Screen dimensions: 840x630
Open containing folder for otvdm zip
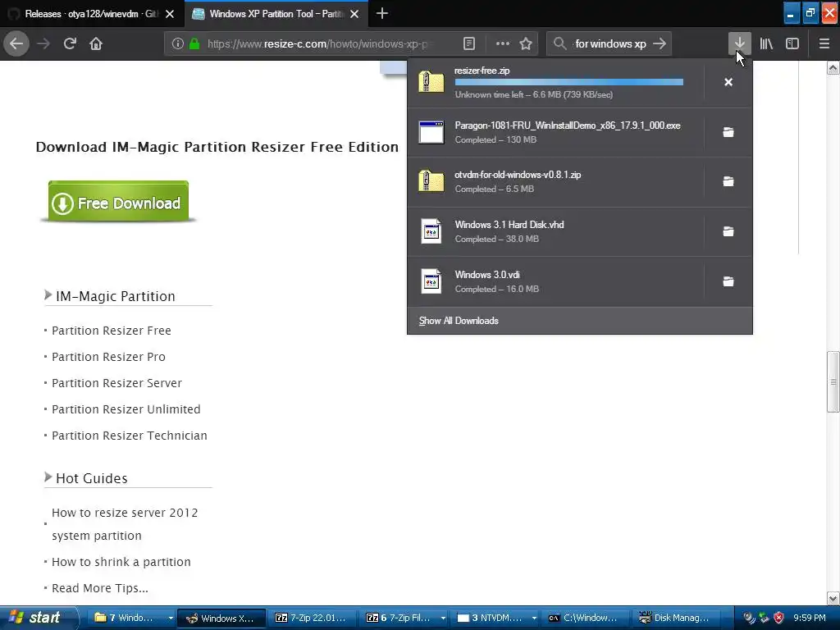point(728,181)
